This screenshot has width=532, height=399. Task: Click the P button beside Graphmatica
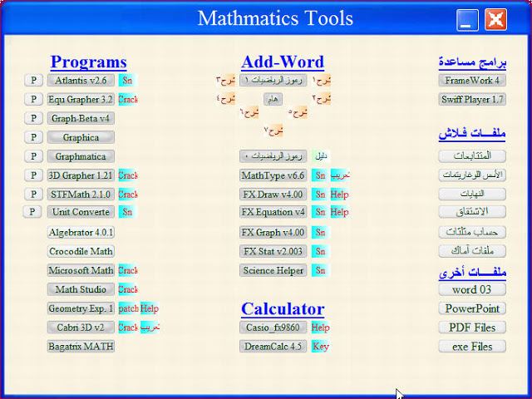point(33,156)
